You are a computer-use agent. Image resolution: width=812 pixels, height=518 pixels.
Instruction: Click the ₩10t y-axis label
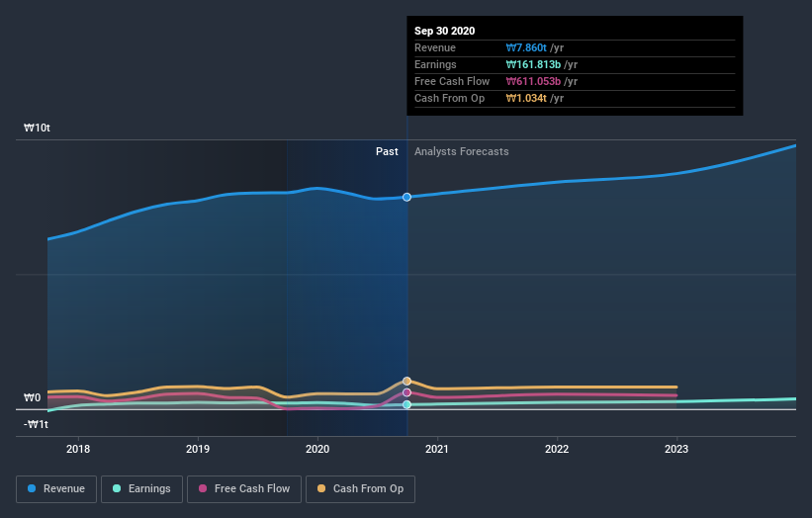click(x=37, y=128)
